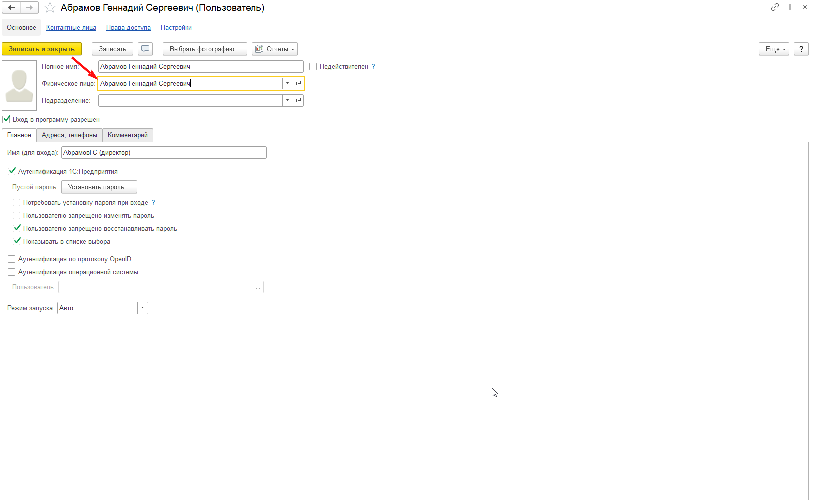Screen dimensions: 813x504
Task: Close the form with the X icon
Action: point(805,7)
